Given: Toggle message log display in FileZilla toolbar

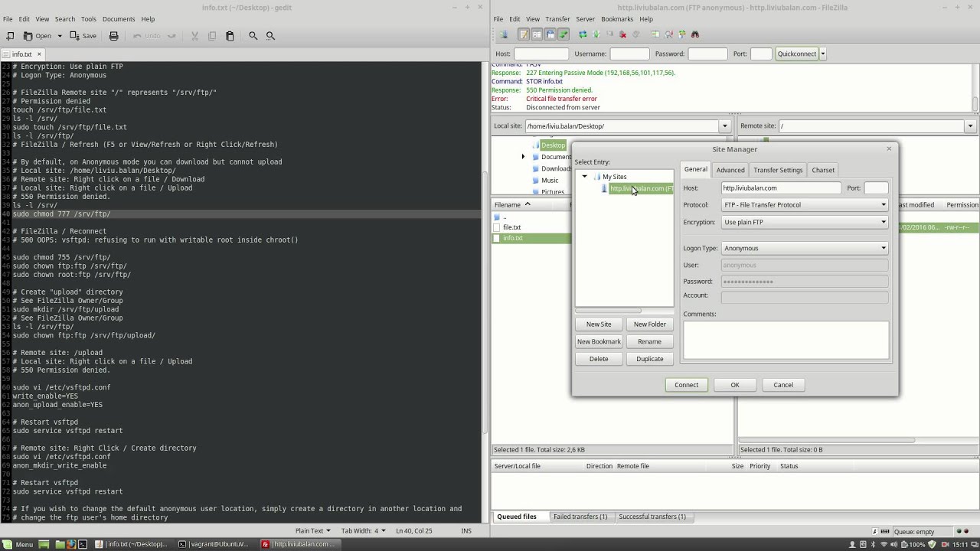Looking at the screenshot, I should coord(524,34).
